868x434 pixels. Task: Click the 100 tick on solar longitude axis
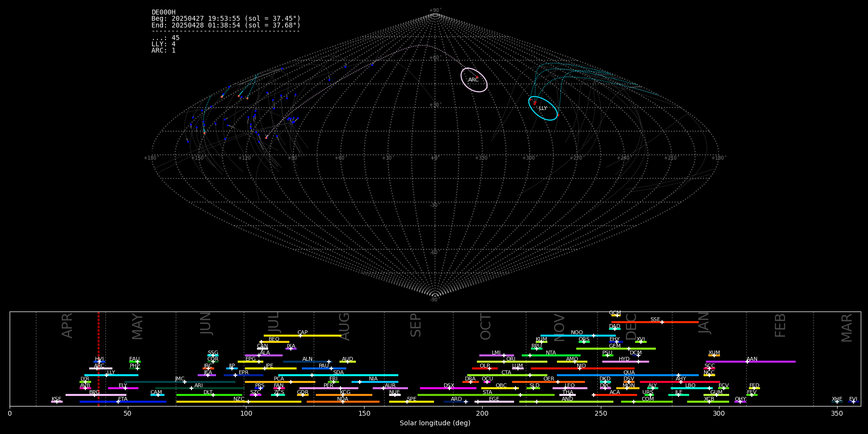pyautogui.click(x=246, y=413)
